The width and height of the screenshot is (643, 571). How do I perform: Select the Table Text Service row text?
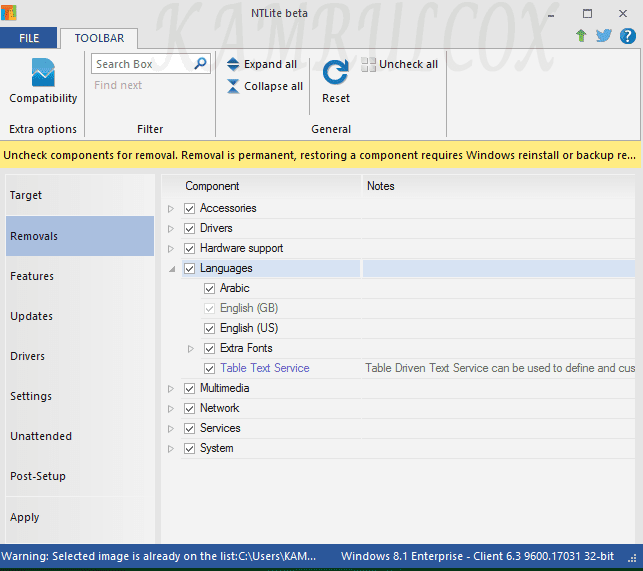click(x=264, y=368)
